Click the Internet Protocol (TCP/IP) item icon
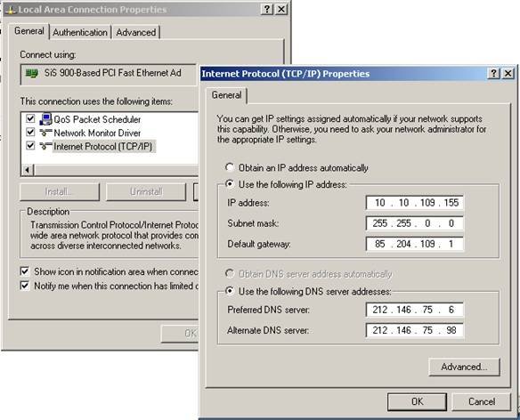Viewport: 520px width, 420px height. pyautogui.click(x=45, y=146)
